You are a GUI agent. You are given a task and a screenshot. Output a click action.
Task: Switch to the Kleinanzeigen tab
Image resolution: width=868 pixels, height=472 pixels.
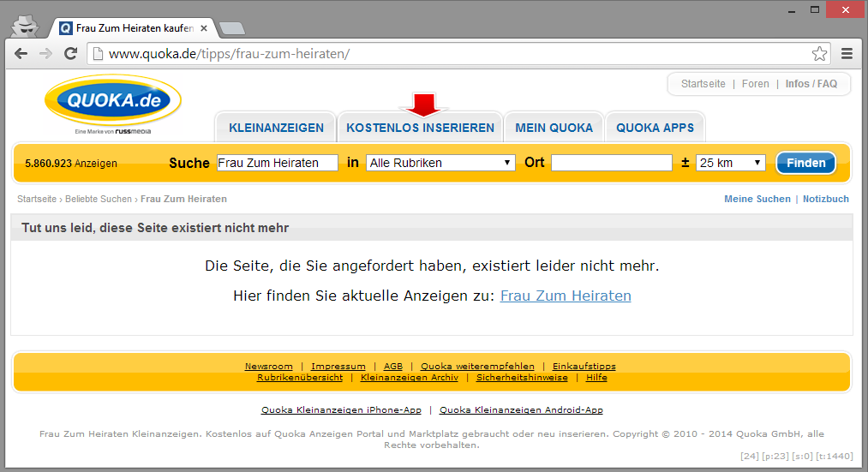coord(276,128)
